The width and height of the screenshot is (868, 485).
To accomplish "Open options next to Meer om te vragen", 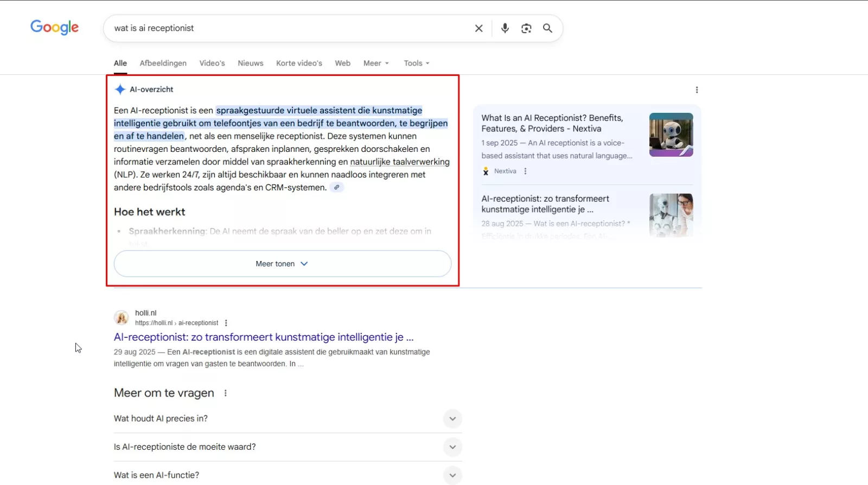I will point(226,393).
